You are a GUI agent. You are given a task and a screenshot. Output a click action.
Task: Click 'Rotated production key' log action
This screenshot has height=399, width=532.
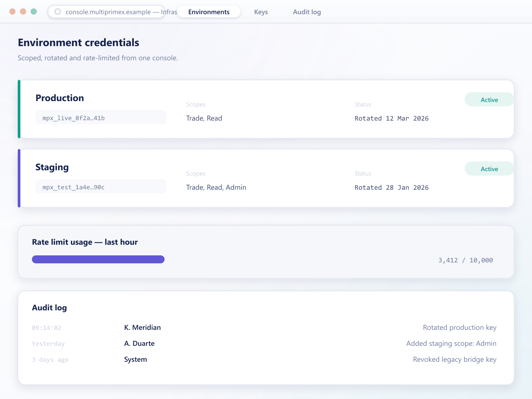tap(460, 327)
